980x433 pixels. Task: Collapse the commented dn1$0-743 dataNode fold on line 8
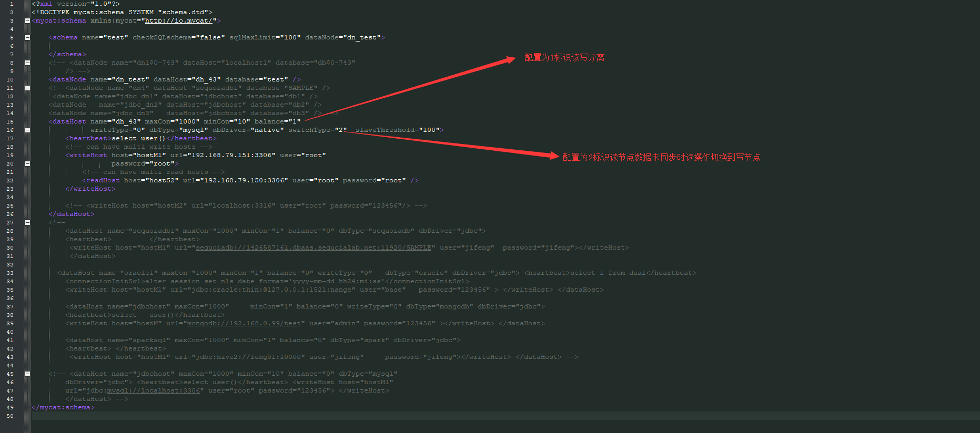[27, 63]
